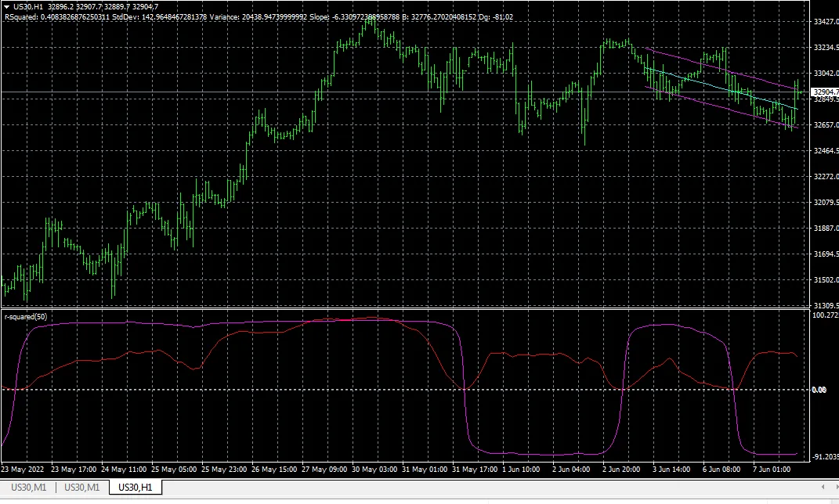
Task: Click the 0.00 indicator level label
Action: tap(822, 389)
